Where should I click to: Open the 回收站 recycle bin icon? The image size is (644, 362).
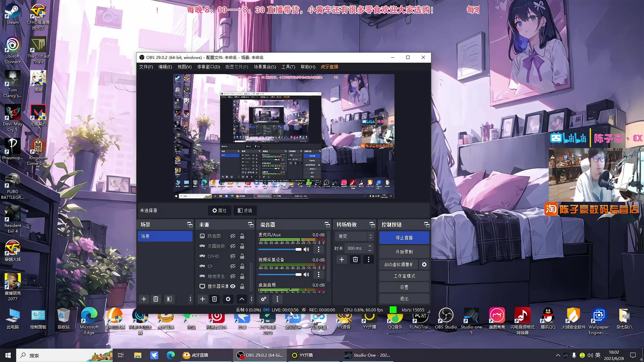63,319
